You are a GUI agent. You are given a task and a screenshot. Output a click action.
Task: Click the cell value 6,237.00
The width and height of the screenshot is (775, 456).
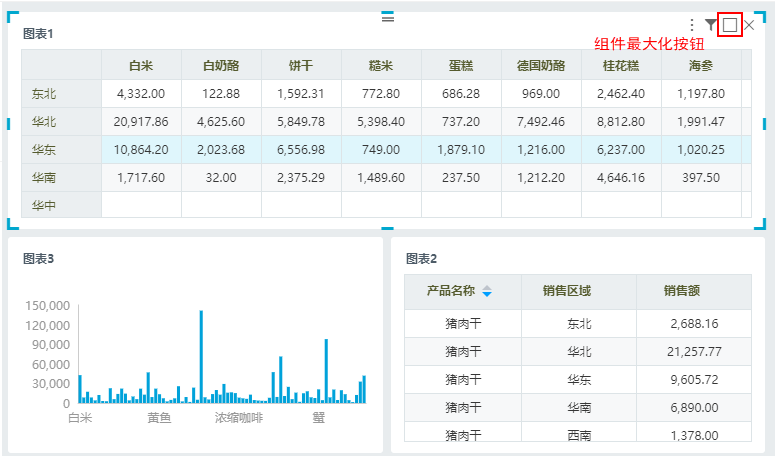click(621, 150)
